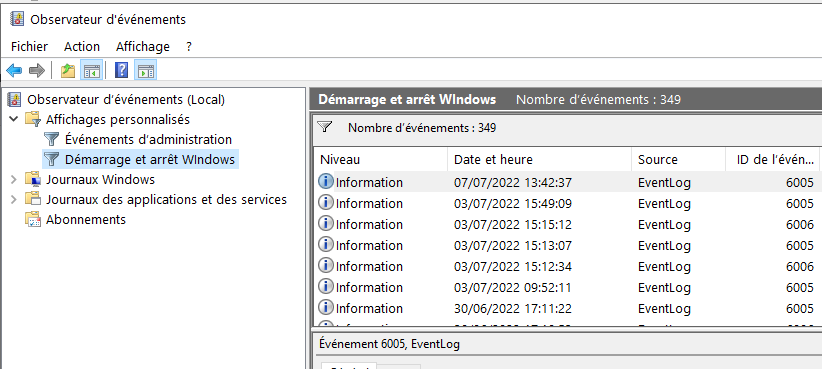Select Démarrage et arrêt WIndows custom view

(x=150, y=159)
